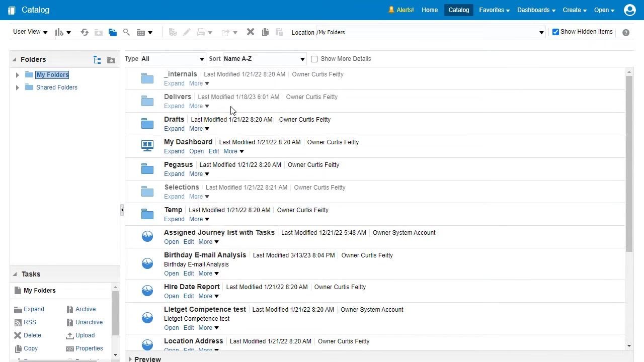Click Properties in the Tasks pane

pyautogui.click(x=89, y=348)
